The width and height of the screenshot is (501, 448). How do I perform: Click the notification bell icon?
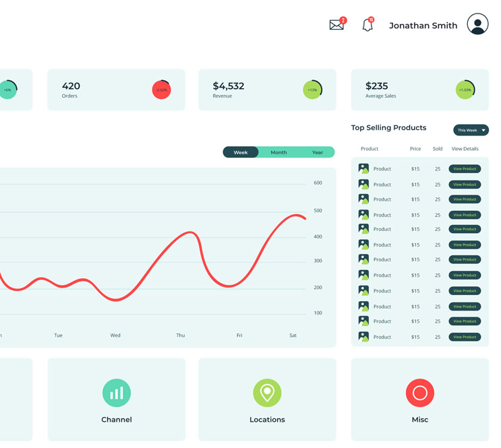pos(367,26)
